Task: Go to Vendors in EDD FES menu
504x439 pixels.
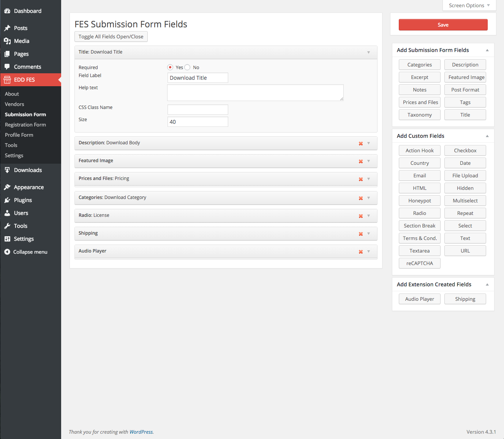Action: click(14, 104)
